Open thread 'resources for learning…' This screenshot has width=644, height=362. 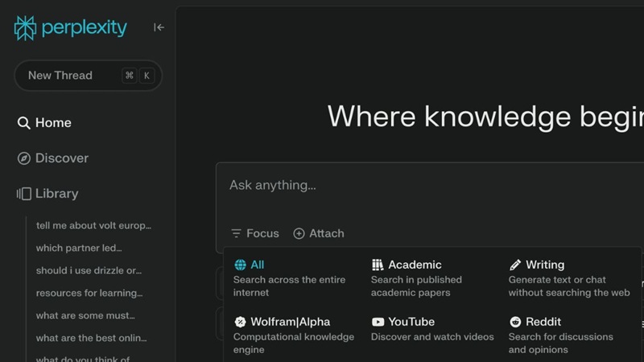[x=89, y=293]
